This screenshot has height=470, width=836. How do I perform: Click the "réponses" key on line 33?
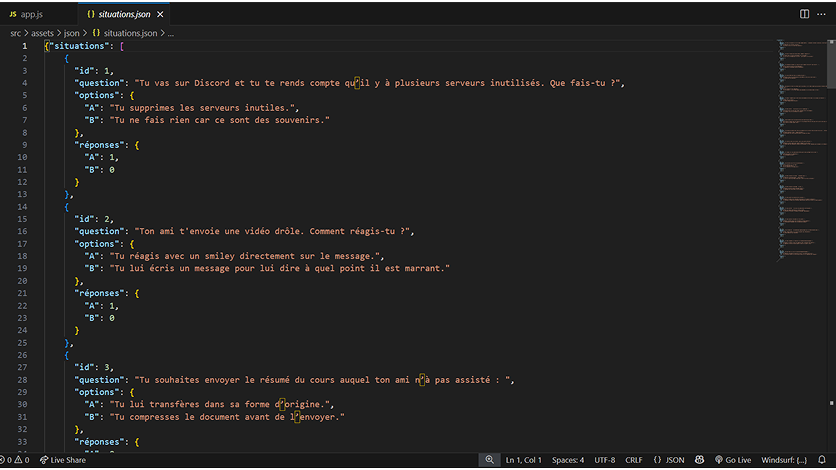[101, 442]
